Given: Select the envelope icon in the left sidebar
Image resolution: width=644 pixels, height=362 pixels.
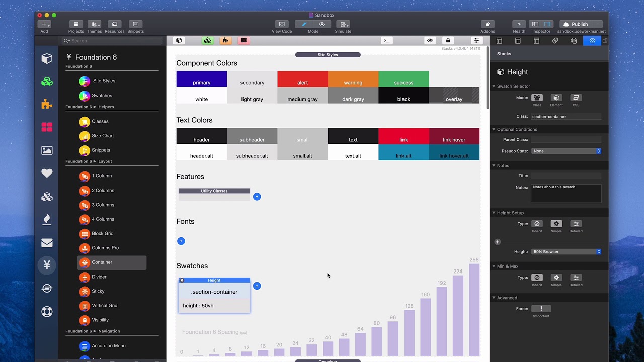Looking at the screenshot, I should click(x=47, y=243).
